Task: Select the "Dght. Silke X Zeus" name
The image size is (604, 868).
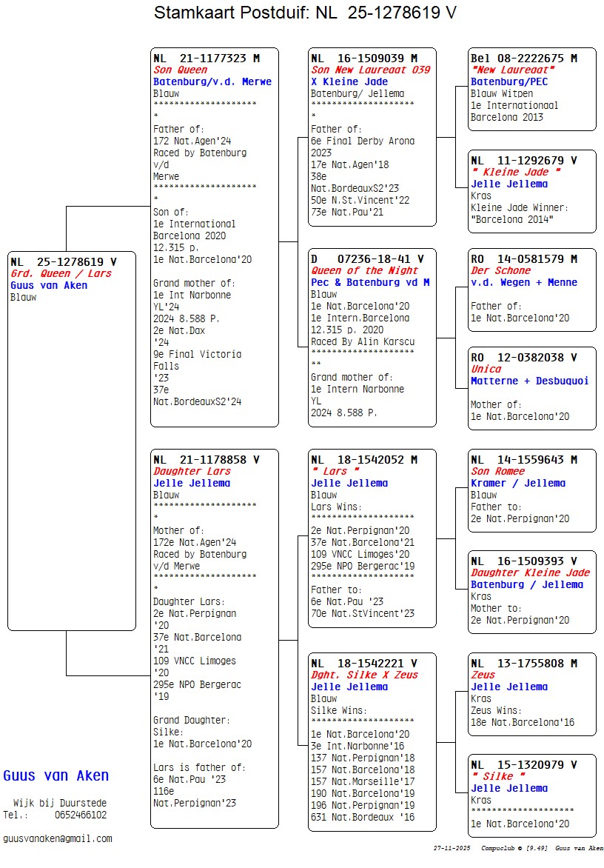Action: (x=364, y=675)
